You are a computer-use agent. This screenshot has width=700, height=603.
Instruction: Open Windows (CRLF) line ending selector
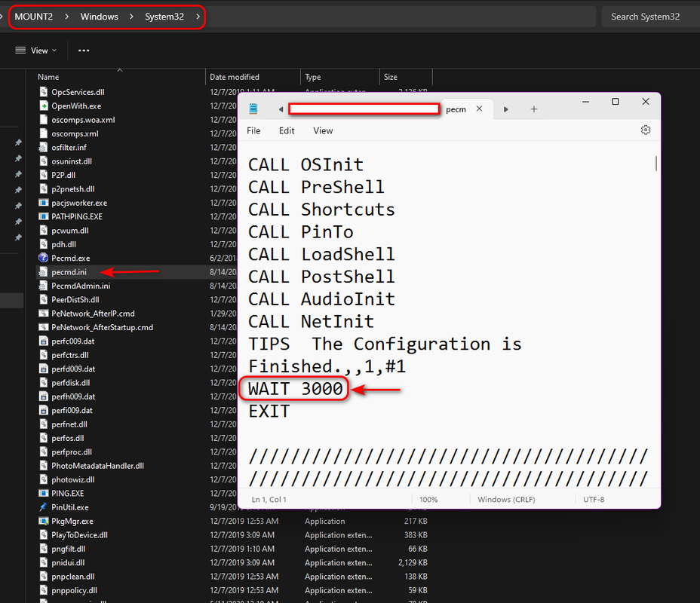(506, 500)
